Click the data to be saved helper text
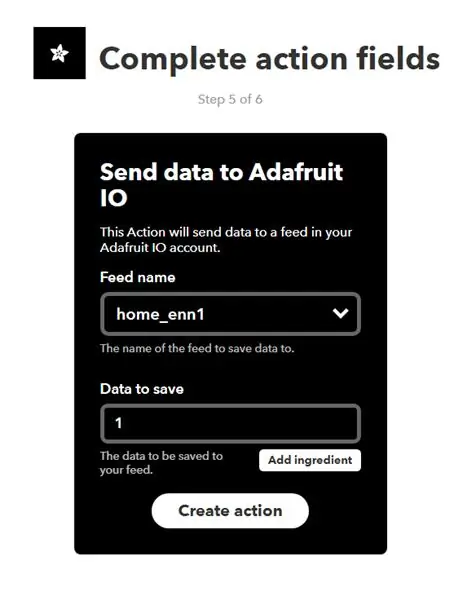This screenshot has height=600, width=462. point(161,463)
